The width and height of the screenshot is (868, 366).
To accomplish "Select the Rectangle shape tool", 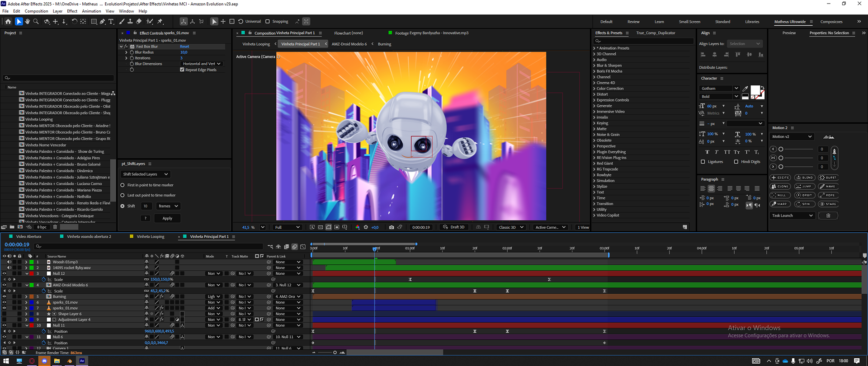I will [94, 21].
